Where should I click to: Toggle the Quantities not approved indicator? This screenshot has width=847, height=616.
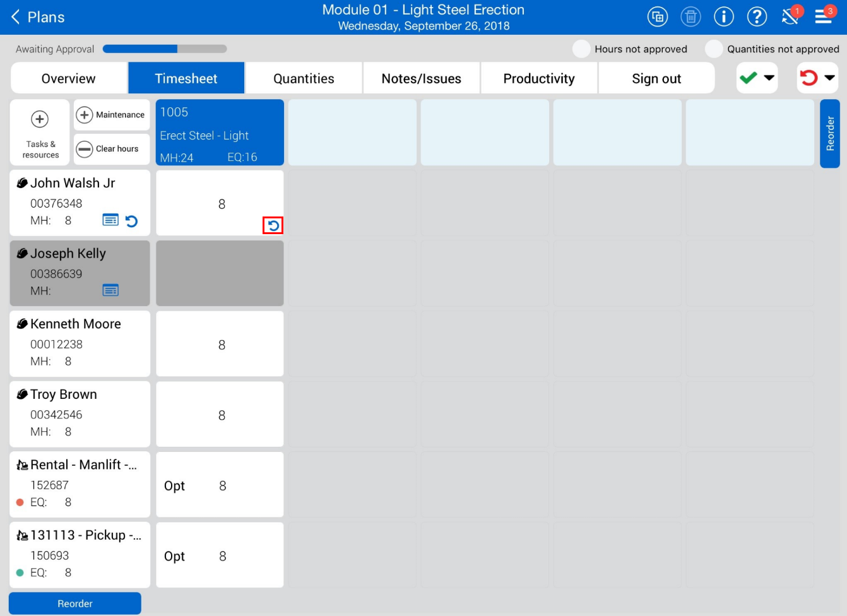[x=714, y=49]
